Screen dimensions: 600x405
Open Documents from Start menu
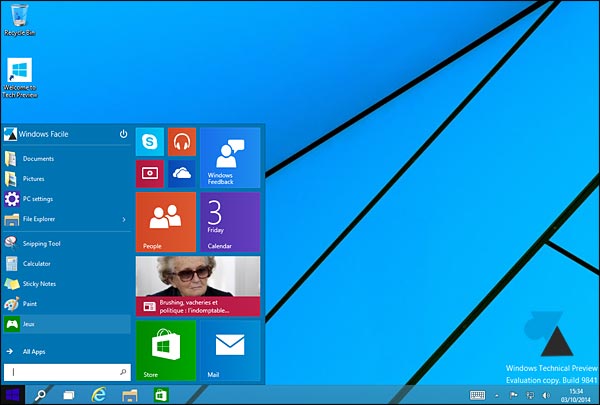click(67, 158)
